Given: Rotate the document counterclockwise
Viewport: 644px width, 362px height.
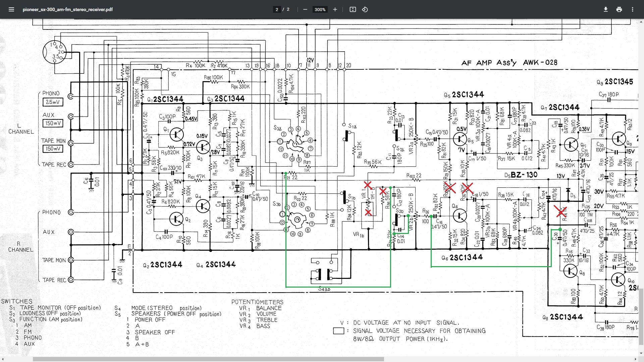Looking at the screenshot, I should coord(365,9).
